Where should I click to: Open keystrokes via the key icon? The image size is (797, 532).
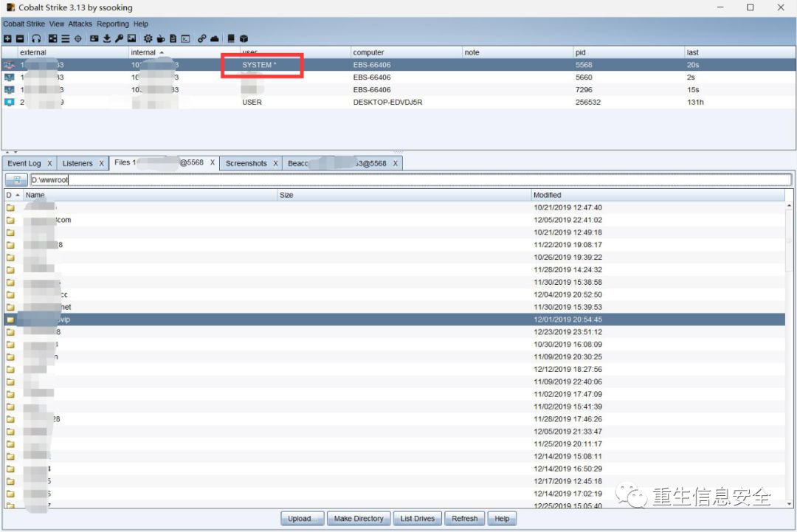[119, 38]
